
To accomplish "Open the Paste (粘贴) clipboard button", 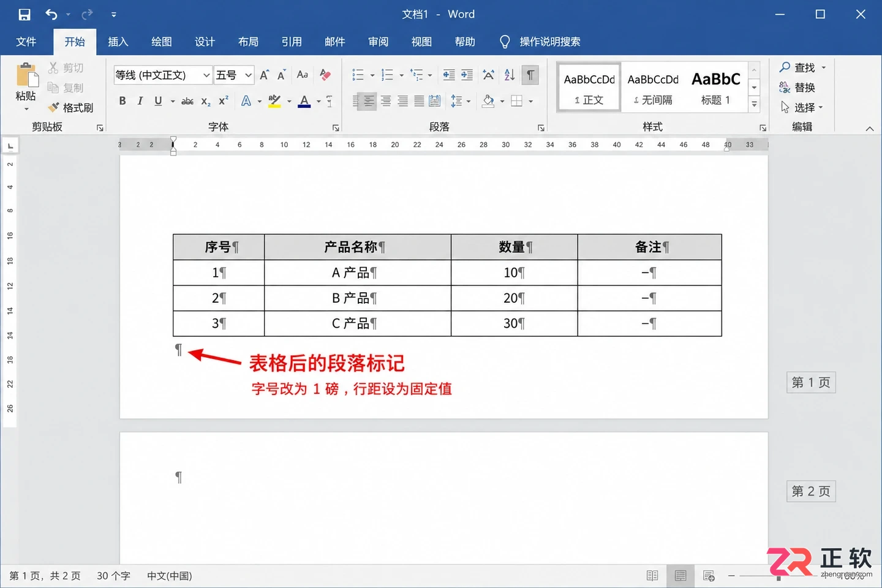I will [26, 86].
